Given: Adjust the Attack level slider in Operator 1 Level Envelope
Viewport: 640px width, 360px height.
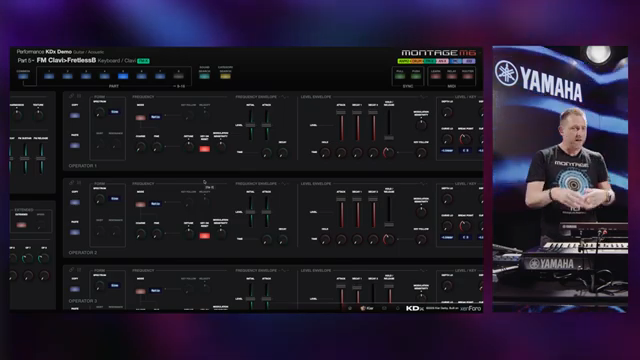Looking at the screenshot, I should coord(341,125).
